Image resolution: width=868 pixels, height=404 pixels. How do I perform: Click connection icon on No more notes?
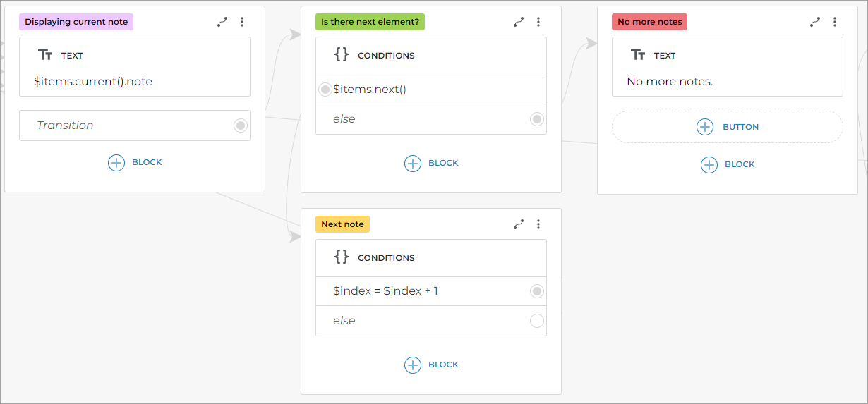[815, 22]
